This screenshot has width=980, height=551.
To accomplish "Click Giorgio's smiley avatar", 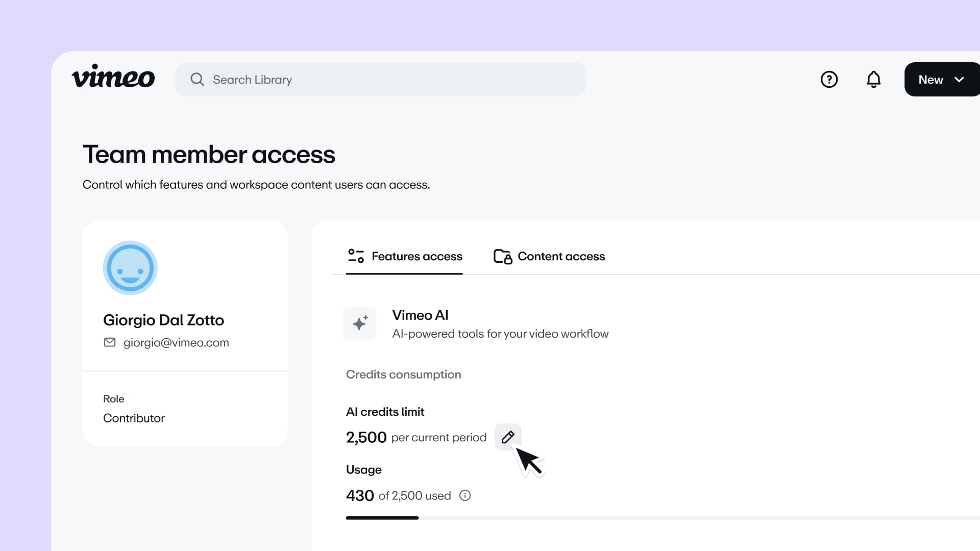I will [x=130, y=268].
